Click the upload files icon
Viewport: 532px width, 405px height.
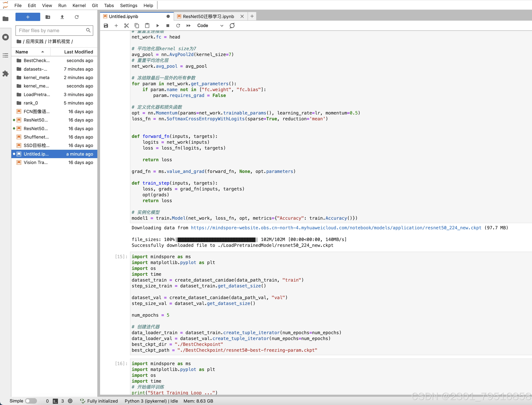point(62,17)
